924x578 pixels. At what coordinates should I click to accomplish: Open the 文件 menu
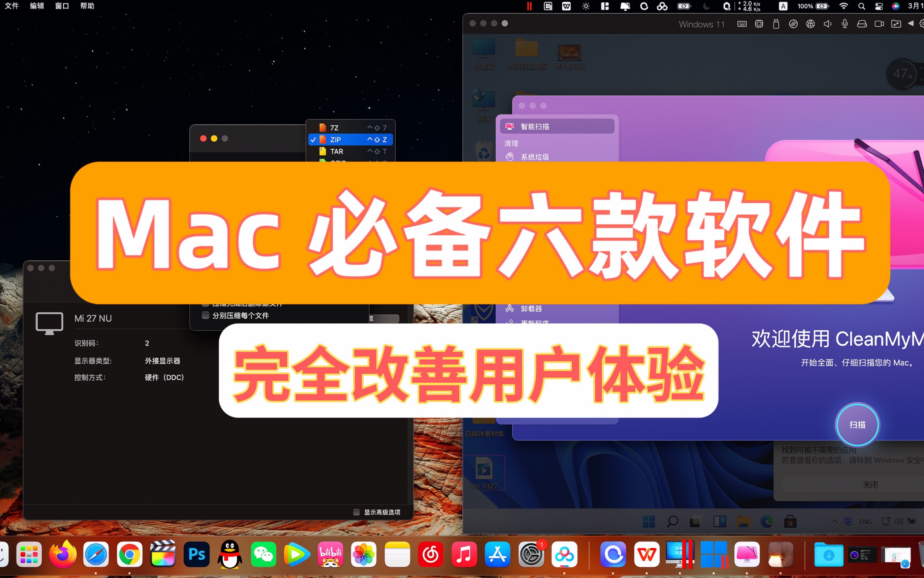pyautogui.click(x=12, y=6)
